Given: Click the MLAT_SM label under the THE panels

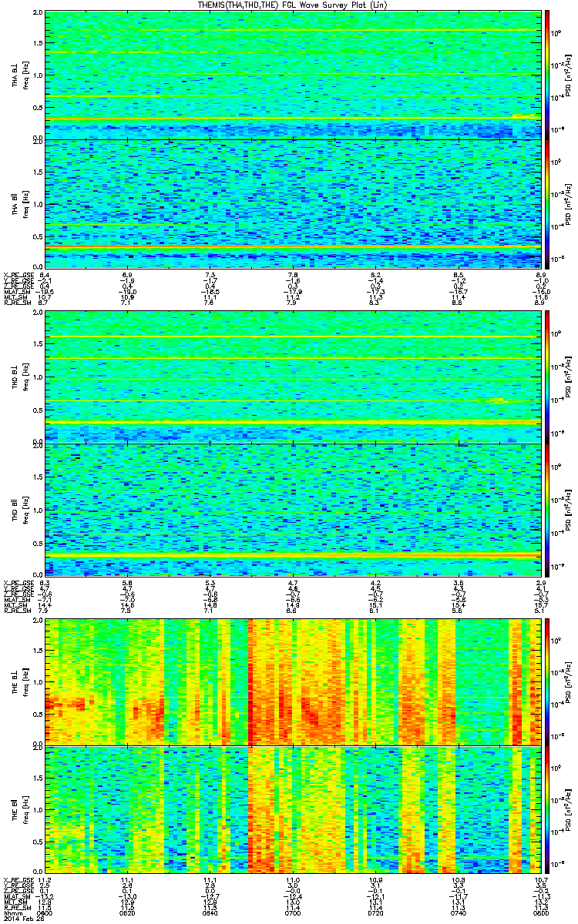Looking at the screenshot, I should tap(16, 896).
